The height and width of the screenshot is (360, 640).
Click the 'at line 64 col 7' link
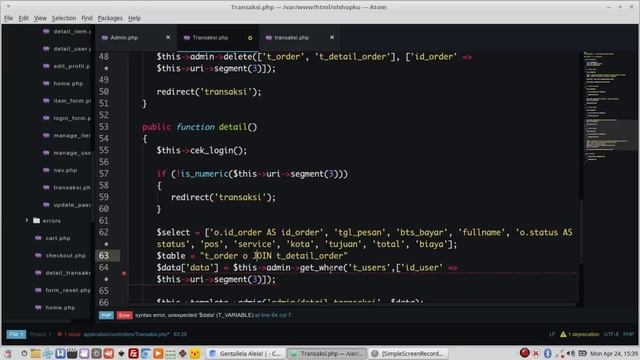point(273,315)
